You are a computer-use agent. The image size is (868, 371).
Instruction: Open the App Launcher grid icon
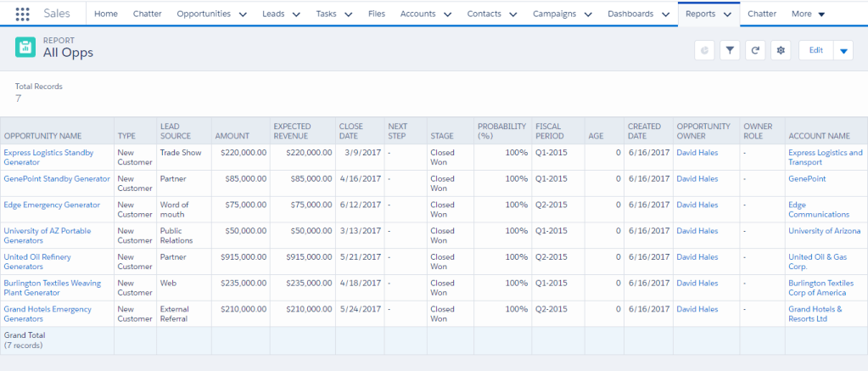click(x=23, y=14)
